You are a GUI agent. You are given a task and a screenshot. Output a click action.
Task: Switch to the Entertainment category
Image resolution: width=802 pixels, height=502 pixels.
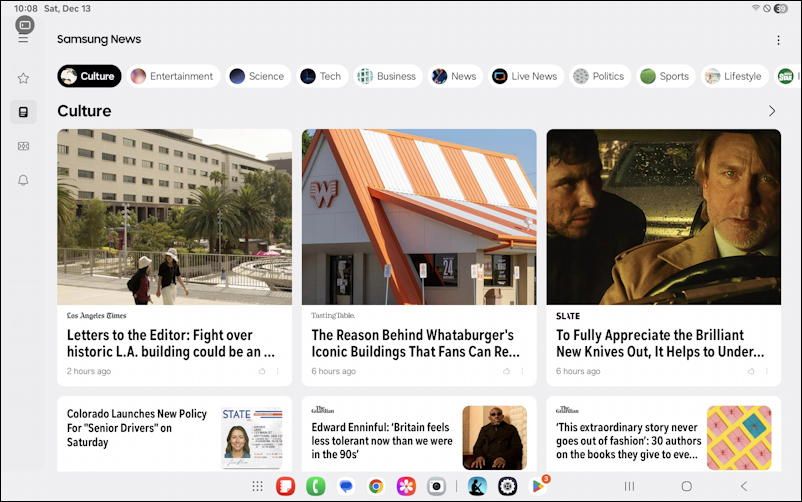pyautogui.click(x=174, y=76)
